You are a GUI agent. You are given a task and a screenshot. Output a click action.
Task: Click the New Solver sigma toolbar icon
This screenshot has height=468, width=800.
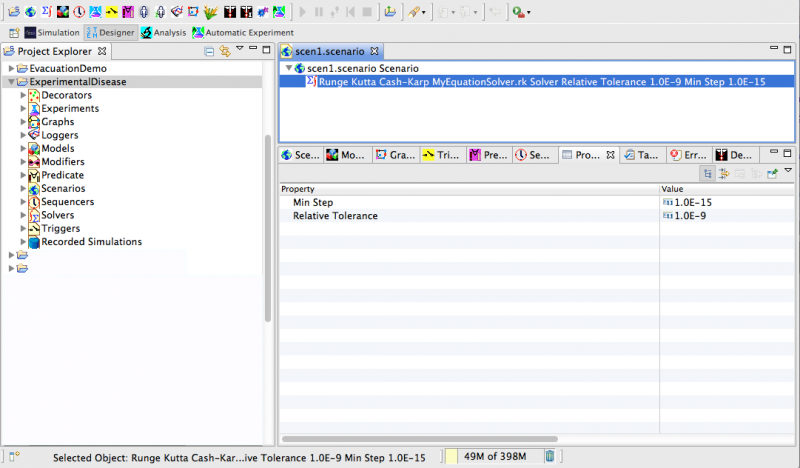click(46, 11)
